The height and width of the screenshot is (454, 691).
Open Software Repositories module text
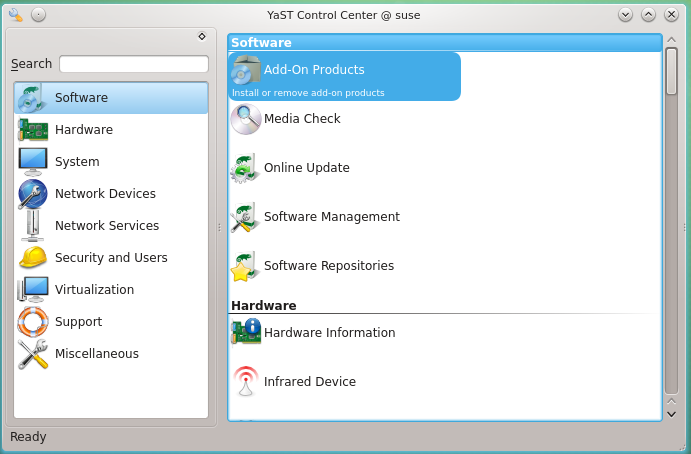tap(329, 266)
